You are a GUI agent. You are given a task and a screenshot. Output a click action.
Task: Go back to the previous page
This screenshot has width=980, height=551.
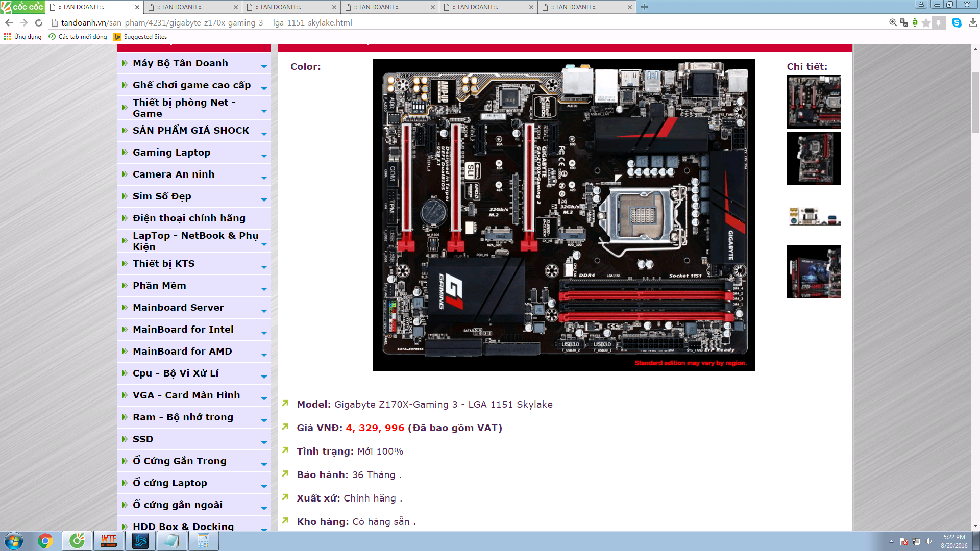click(9, 22)
